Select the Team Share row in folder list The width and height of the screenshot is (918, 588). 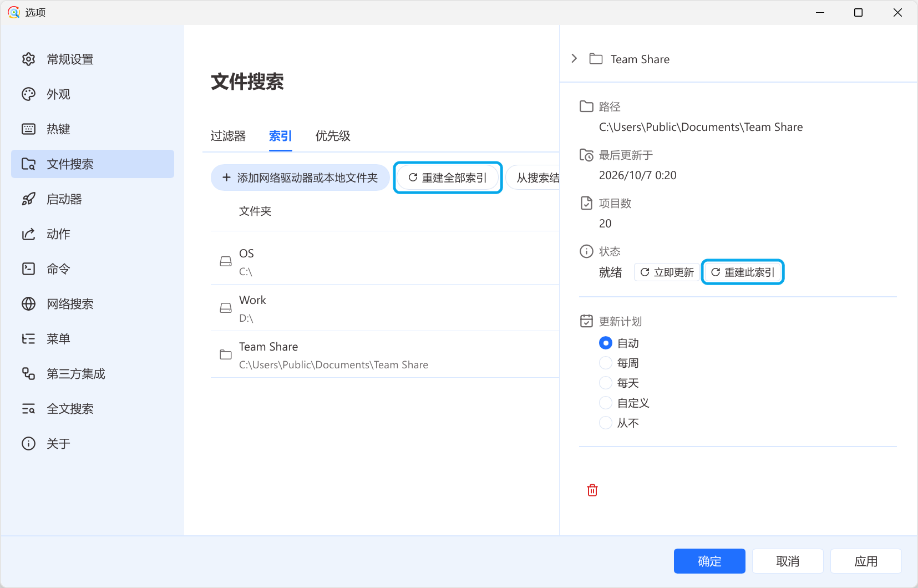pos(385,355)
